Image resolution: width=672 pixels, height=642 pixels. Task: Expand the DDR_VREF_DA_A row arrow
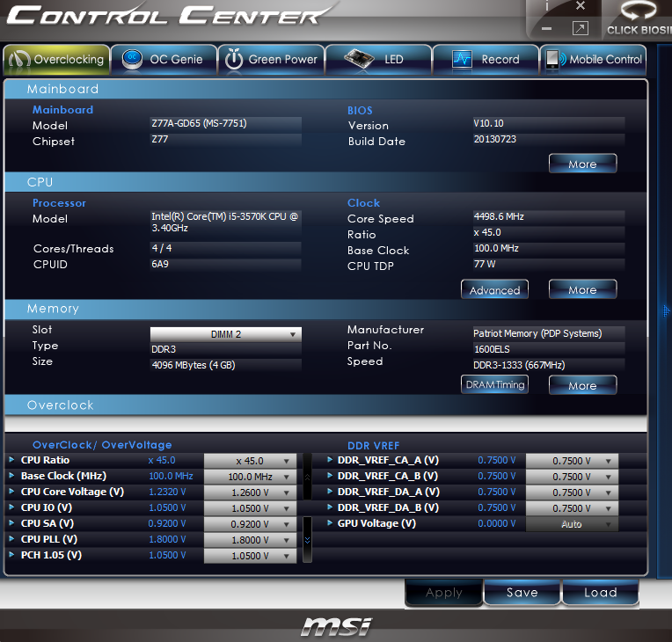coord(330,491)
